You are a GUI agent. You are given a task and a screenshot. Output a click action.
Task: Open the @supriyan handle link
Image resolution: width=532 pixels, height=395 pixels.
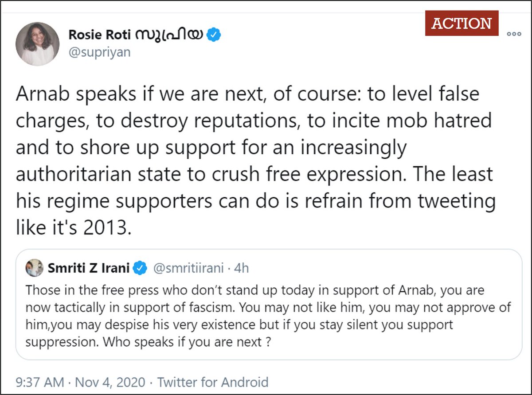tap(99, 53)
